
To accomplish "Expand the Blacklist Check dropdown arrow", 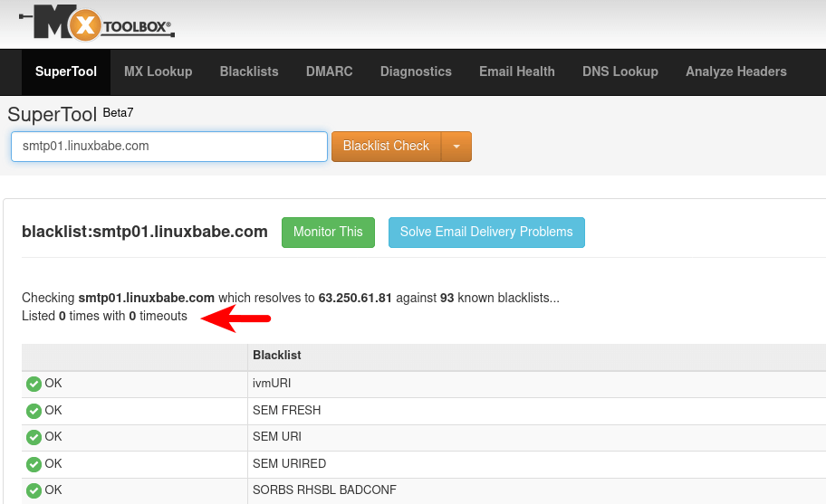I will [456, 147].
